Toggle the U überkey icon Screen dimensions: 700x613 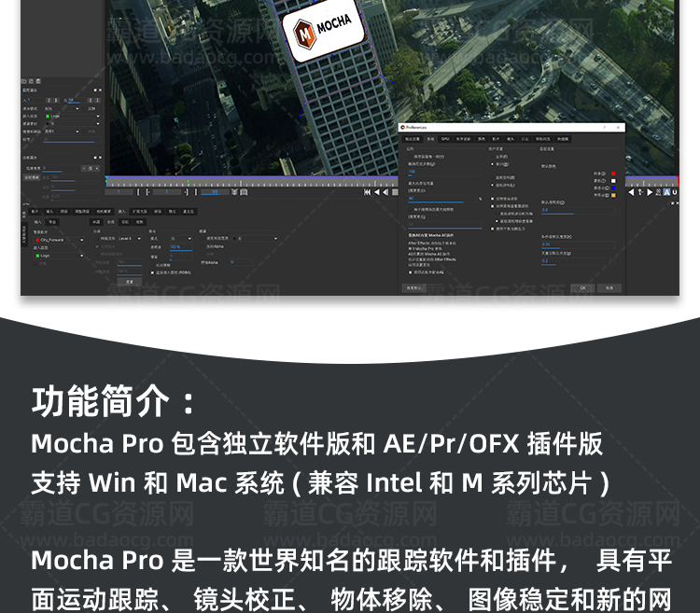(675, 192)
